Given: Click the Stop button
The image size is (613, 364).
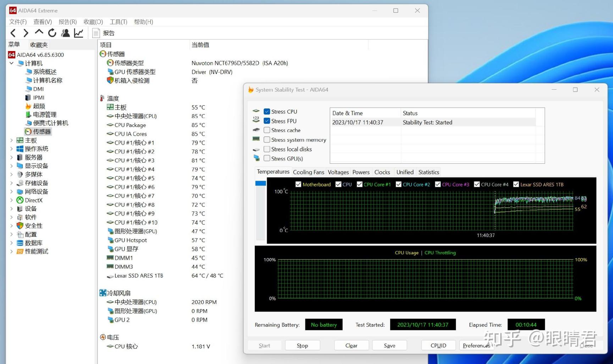Looking at the screenshot, I should (302, 346).
